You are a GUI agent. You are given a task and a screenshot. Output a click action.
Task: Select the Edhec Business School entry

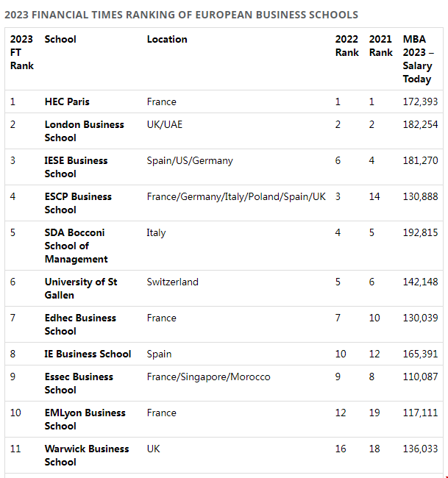click(80, 324)
